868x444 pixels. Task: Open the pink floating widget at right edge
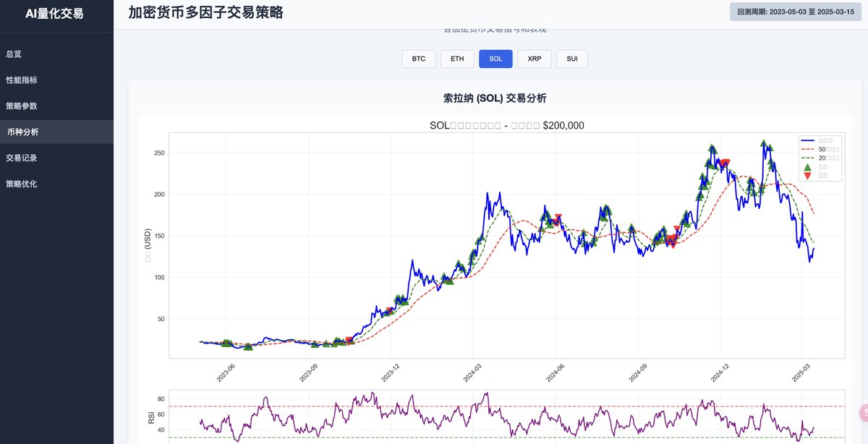click(863, 412)
